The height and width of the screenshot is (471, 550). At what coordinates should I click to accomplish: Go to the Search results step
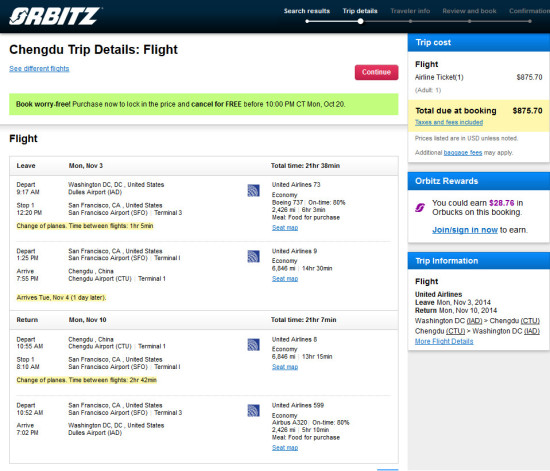pyautogui.click(x=307, y=11)
